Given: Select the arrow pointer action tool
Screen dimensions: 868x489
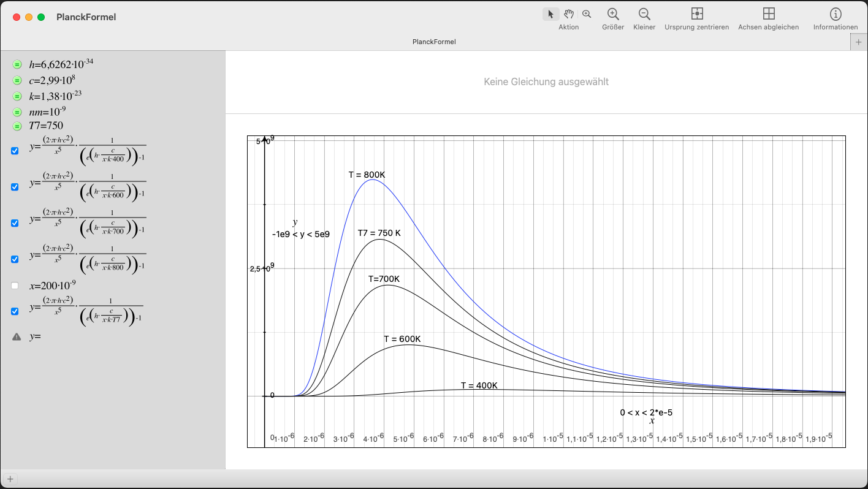Looking at the screenshot, I should (550, 14).
